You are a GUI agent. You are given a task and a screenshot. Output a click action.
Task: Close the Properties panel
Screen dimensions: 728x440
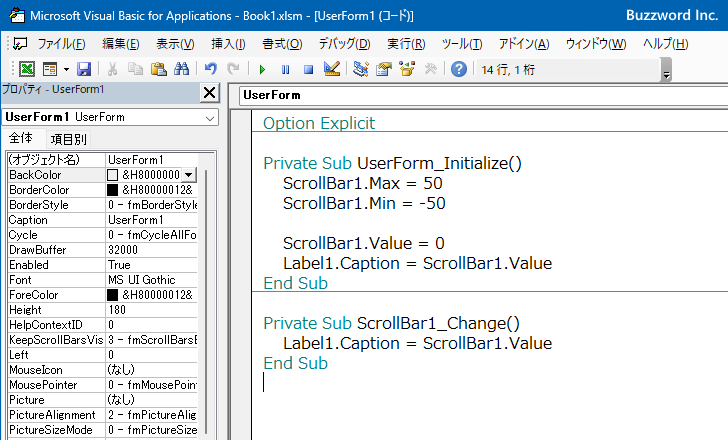coord(209,93)
